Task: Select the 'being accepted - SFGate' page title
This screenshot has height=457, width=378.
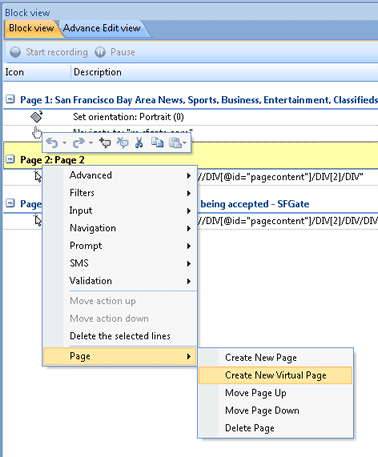Action: [255, 204]
